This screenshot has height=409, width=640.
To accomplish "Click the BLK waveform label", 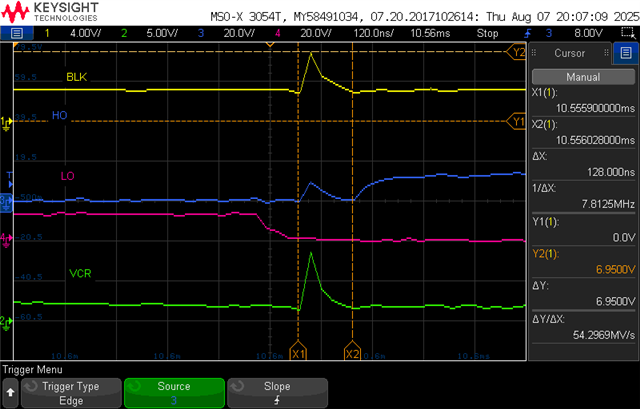I will [x=77, y=77].
